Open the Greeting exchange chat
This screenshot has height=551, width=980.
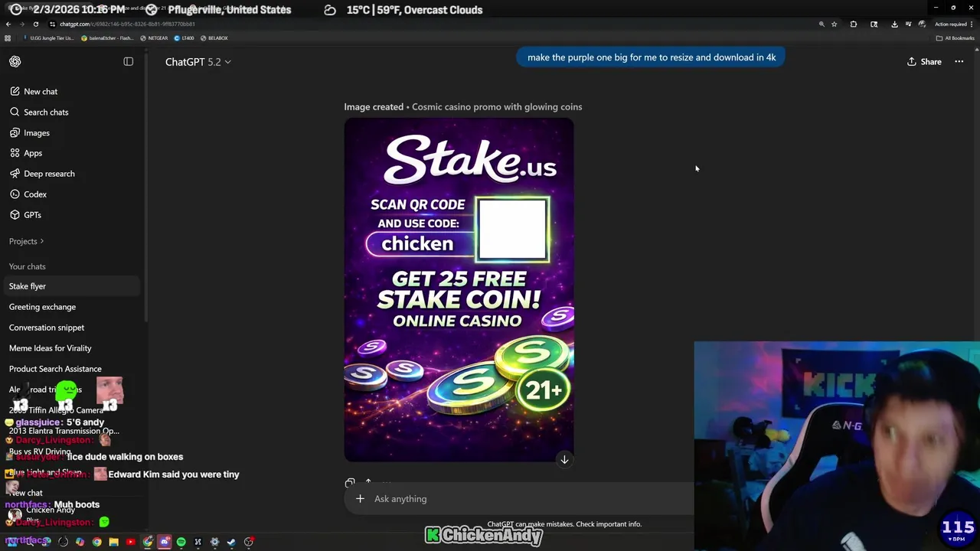tap(42, 307)
